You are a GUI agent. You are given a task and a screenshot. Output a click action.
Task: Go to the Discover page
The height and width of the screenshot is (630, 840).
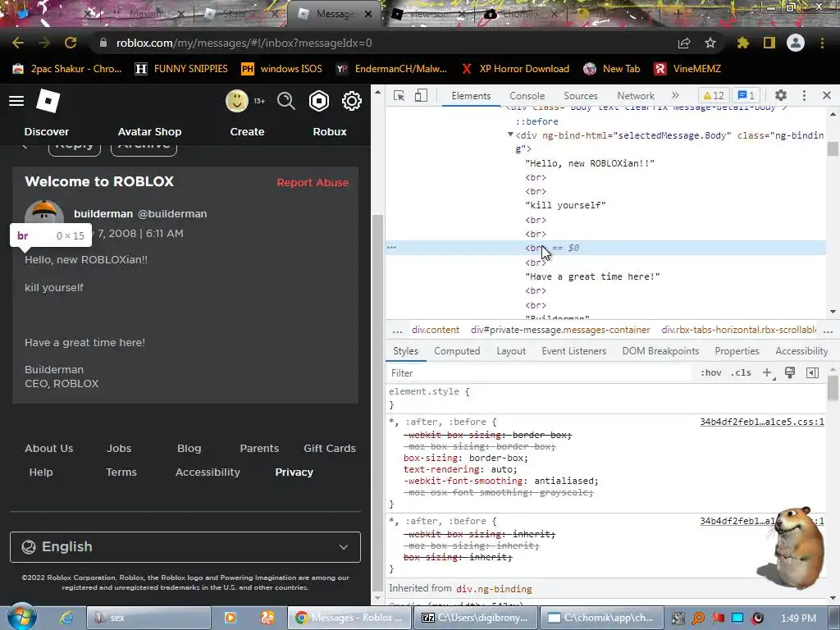[47, 132]
